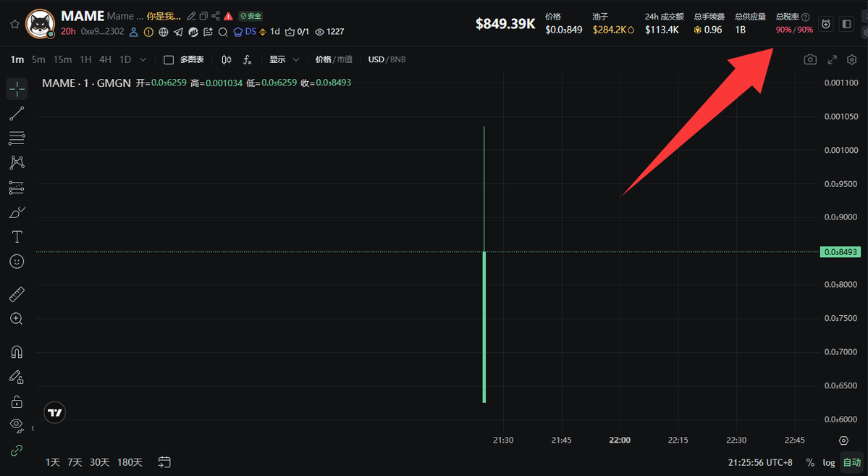Open the share icon in the token header
This screenshot has height=476, width=868.
point(215,16)
